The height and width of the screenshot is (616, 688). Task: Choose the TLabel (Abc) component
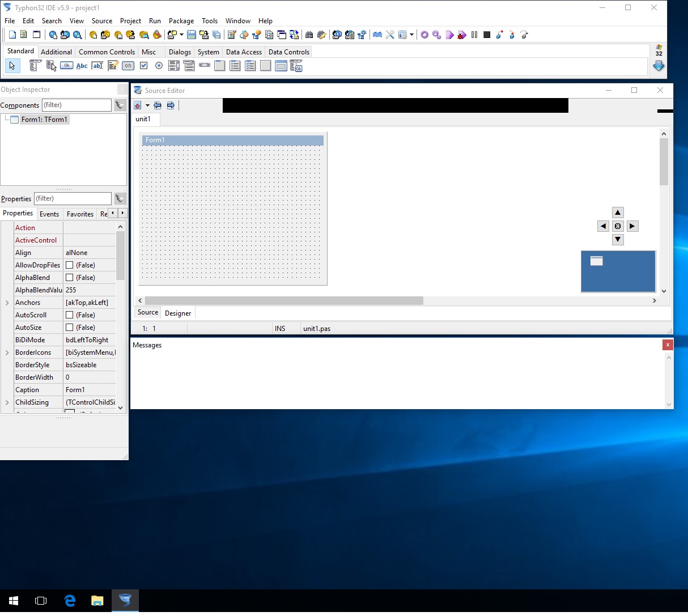pos(82,66)
